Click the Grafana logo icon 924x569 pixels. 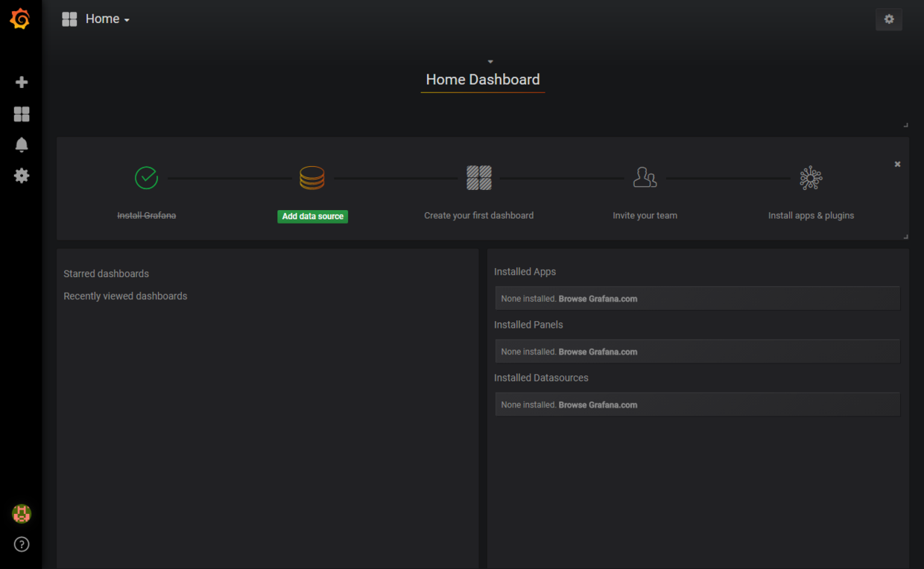coord(20,19)
